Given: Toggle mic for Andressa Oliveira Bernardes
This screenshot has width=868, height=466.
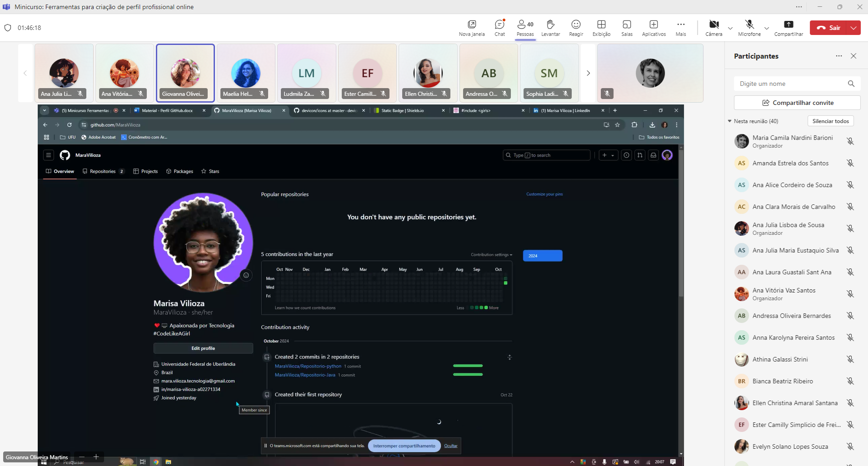Looking at the screenshot, I should tap(850, 316).
